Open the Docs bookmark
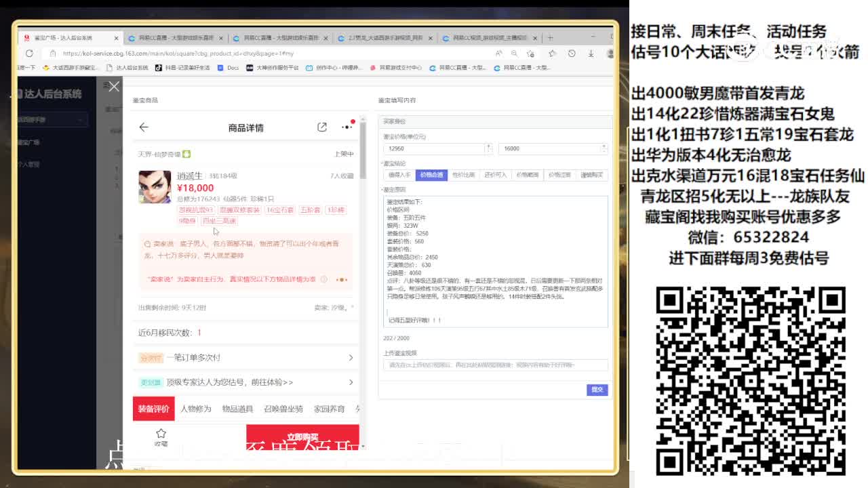This screenshot has width=868, height=488. (229, 68)
